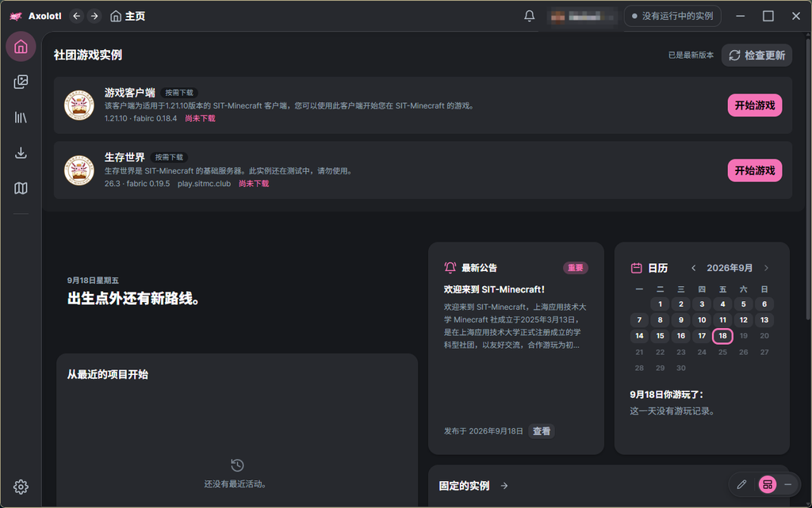Select day 15 in the calendar
The width and height of the screenshot is (812, 508).
coord(660,336)
